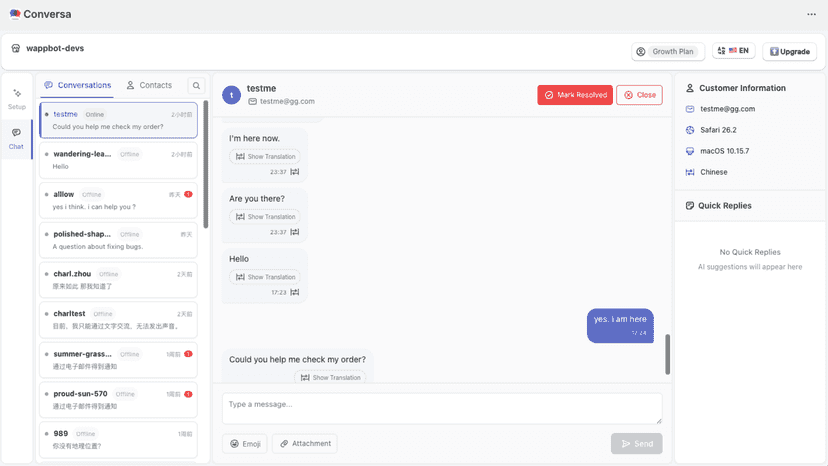Screen dimensions: 828x466
Task: Click the "yes. i am here" sent bubble
Action: pyautogui.click(x=620, y=325)
